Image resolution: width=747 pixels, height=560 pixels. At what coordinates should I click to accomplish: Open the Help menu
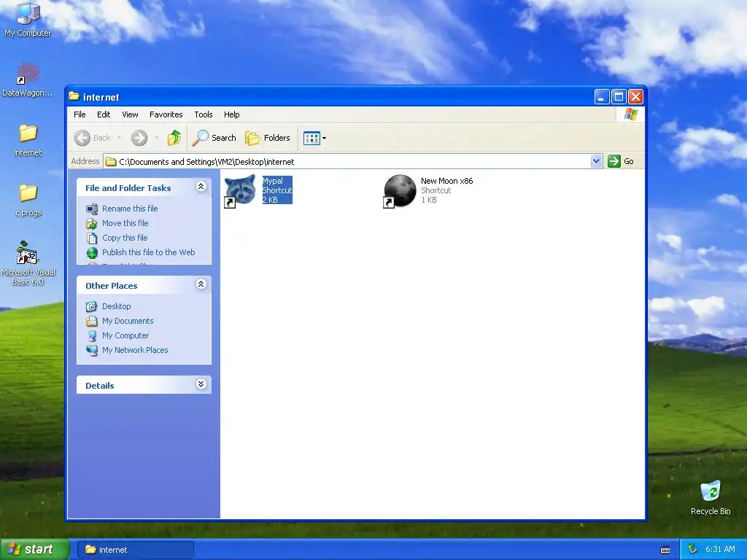[x=231, y=114]
